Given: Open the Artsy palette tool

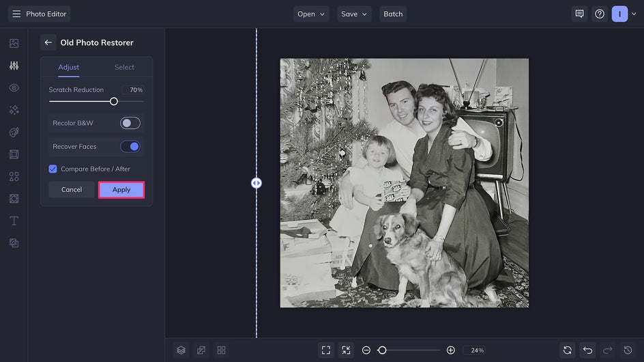Looking at the screenshot, I should click(14, 132).
